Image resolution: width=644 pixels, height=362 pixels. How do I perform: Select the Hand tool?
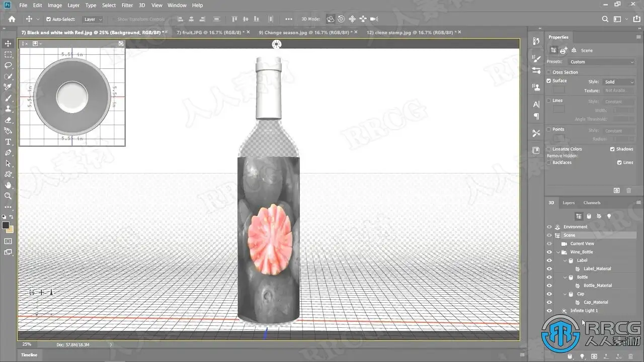pos(8,185)
